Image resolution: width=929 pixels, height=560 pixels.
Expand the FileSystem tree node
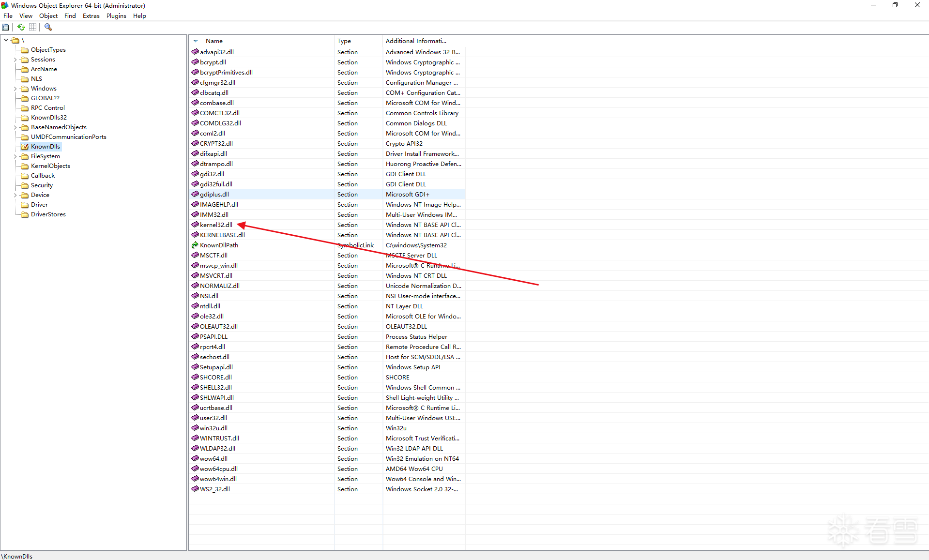pos(15,156)
